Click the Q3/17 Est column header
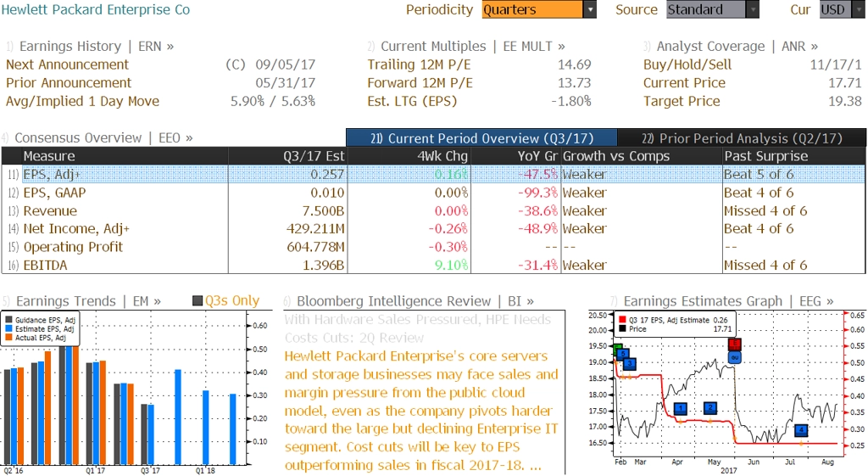The image size is (868, 476). coord(287,156)
